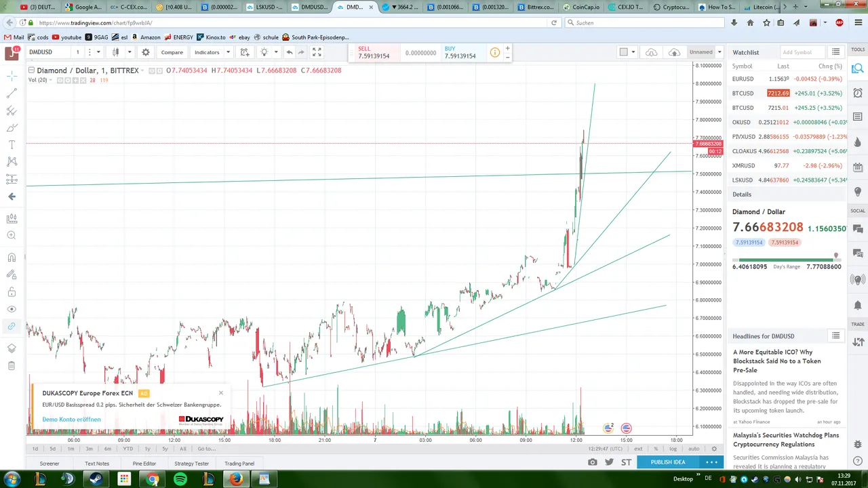Select the XABCD pattern tool
Viewport: 868px width, 488px height.
(12, 161)
